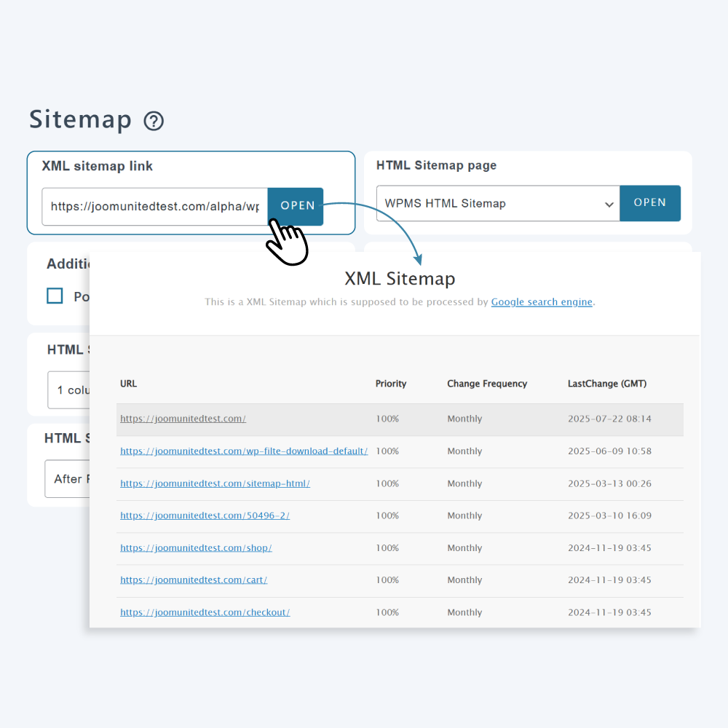The image size is (728, 728).
Task: Click OPEN next to XML sitemap link
Action: pyautogui.click(x=295, y=207)
